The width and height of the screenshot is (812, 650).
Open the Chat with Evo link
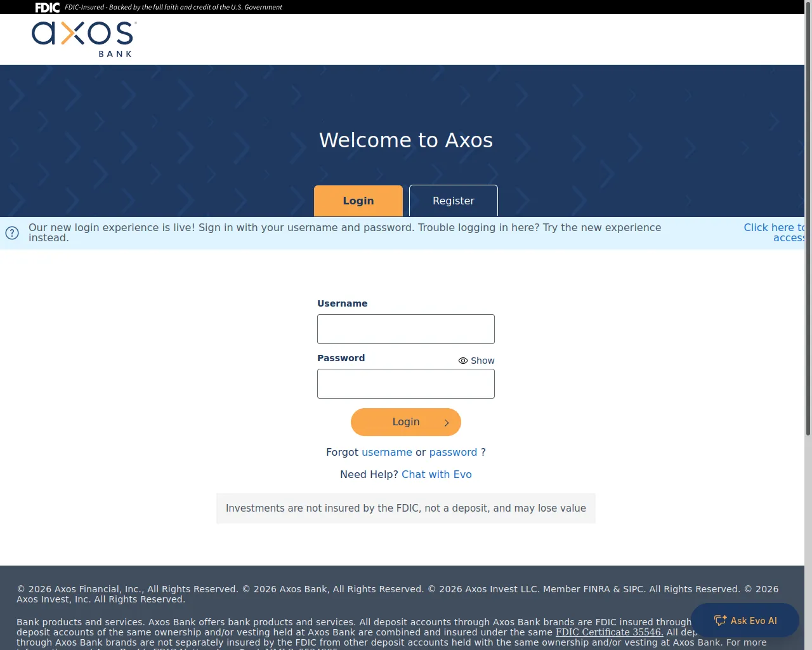[x=436, y=475]
